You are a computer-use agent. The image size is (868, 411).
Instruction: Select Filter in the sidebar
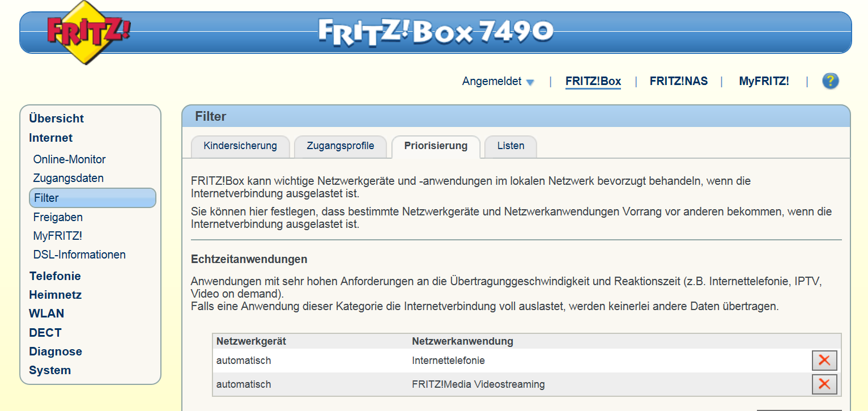coord(92,198)
